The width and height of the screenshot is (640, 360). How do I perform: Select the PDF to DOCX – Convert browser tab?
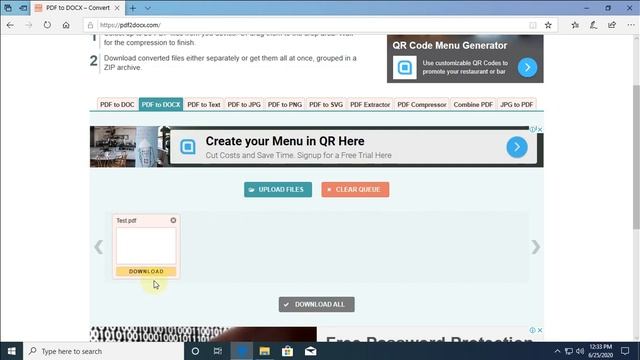click(x=78, y=8)
